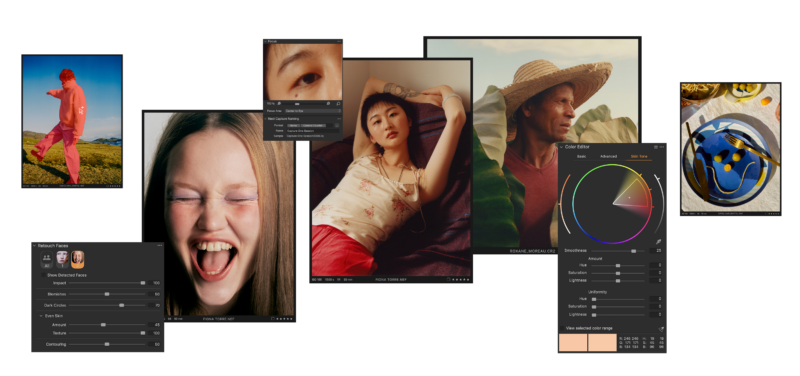
Task: Select the orange-highlighted face thumbnail 2
Action: pyautogui.click(x=78, y=259)
